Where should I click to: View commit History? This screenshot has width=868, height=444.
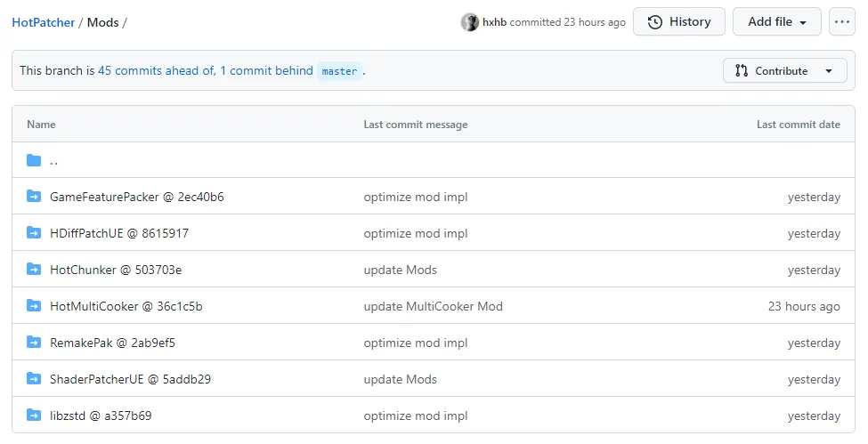pos(679,22)
